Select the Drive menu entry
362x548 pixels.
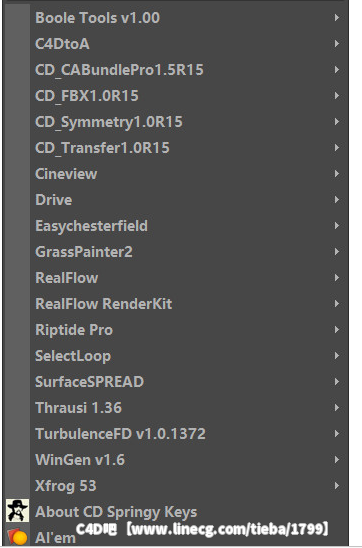[x=176, y=200]
